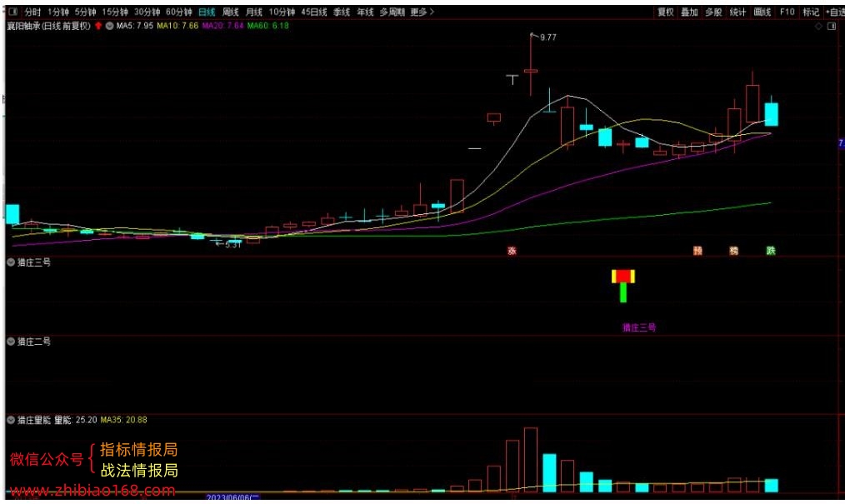Click the 叠加 overlay button
Screen dimensions: 845x504
[x=689, y=12]
